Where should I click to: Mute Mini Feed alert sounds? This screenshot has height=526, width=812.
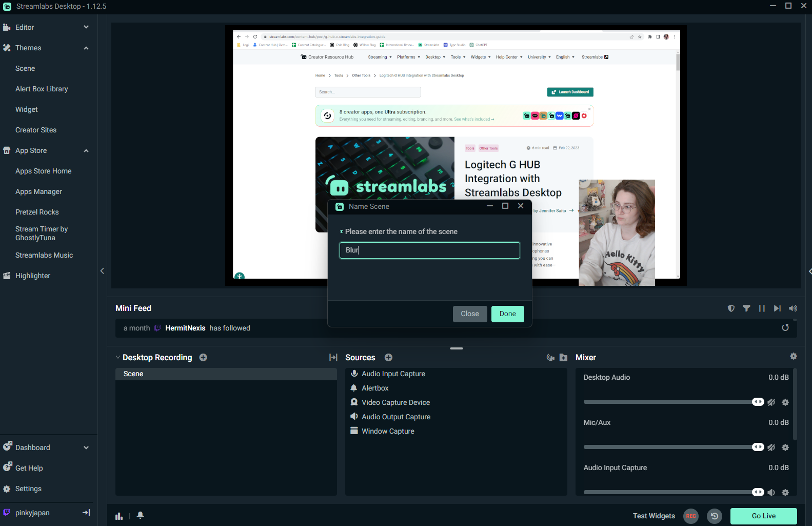point(793,308)
